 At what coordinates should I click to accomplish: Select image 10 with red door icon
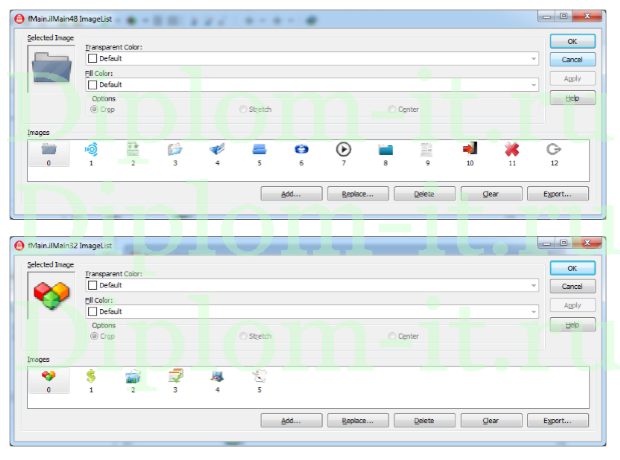point(470,149)
